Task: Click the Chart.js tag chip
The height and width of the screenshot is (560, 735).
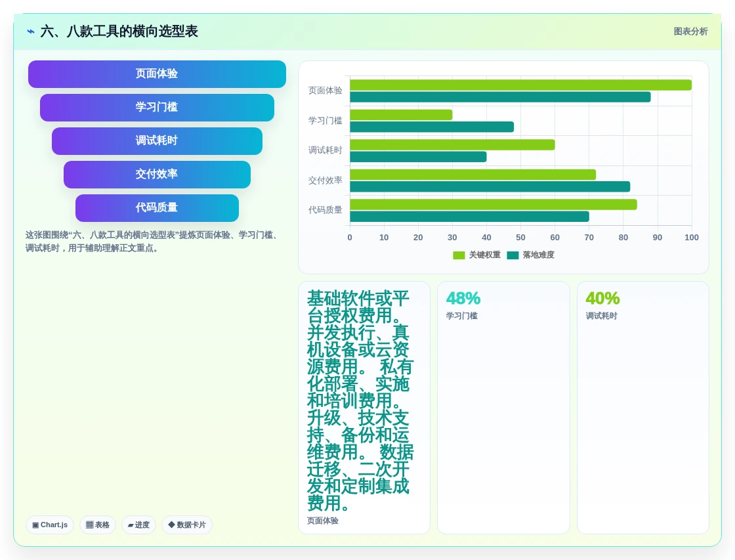Action: click(50, 525)
